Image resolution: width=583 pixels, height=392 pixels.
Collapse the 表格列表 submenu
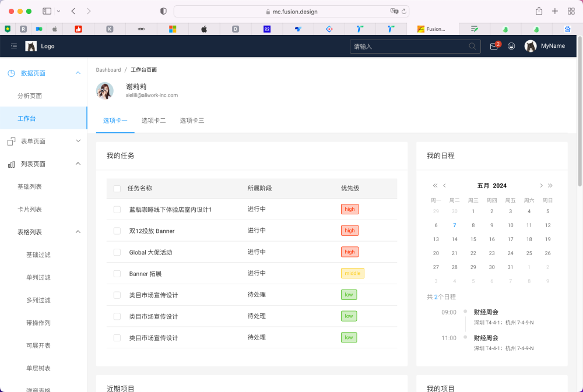tap(78, 231)
